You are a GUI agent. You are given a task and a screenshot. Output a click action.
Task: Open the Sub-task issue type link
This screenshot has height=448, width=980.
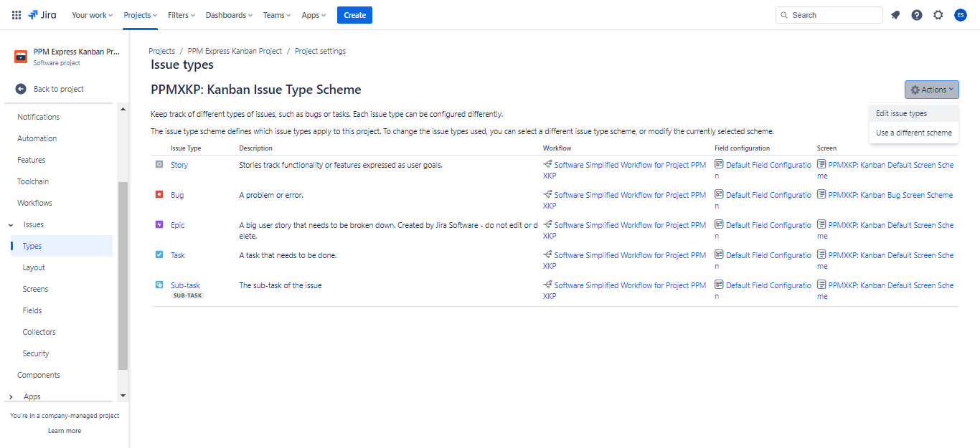coord(186,285)
